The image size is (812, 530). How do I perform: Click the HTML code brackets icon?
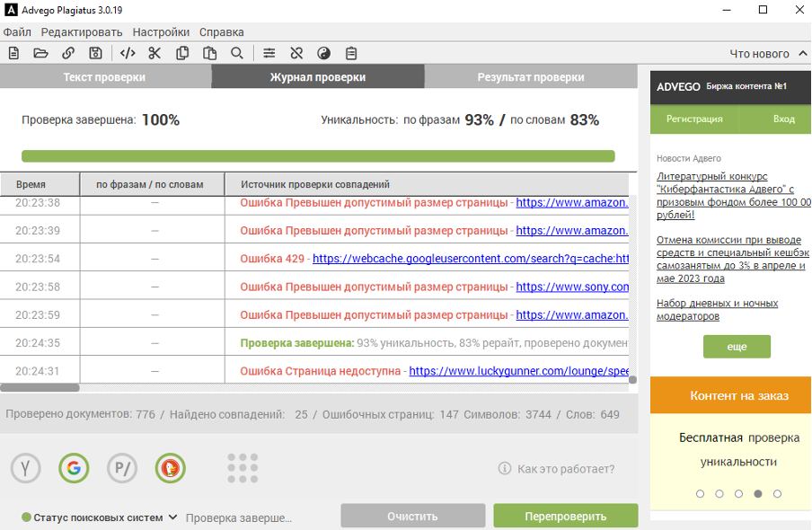(x=128, y=53)
